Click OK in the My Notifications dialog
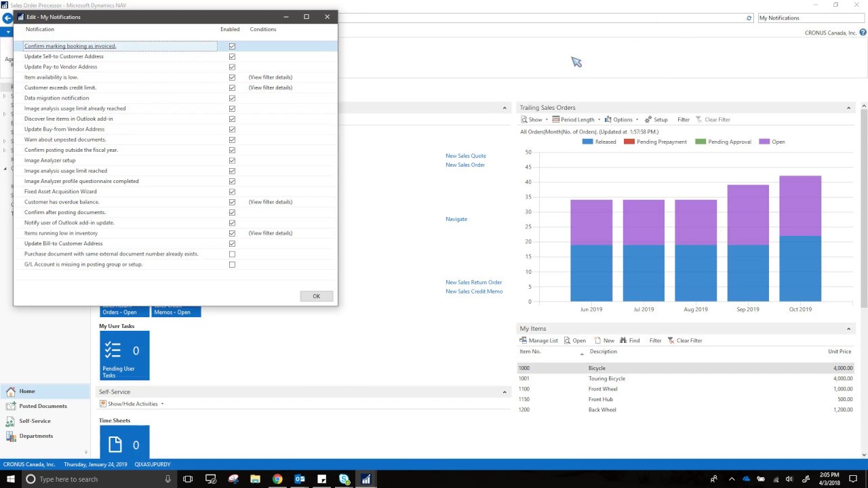This screenshot has height=488, width=868. coord(316,296)
